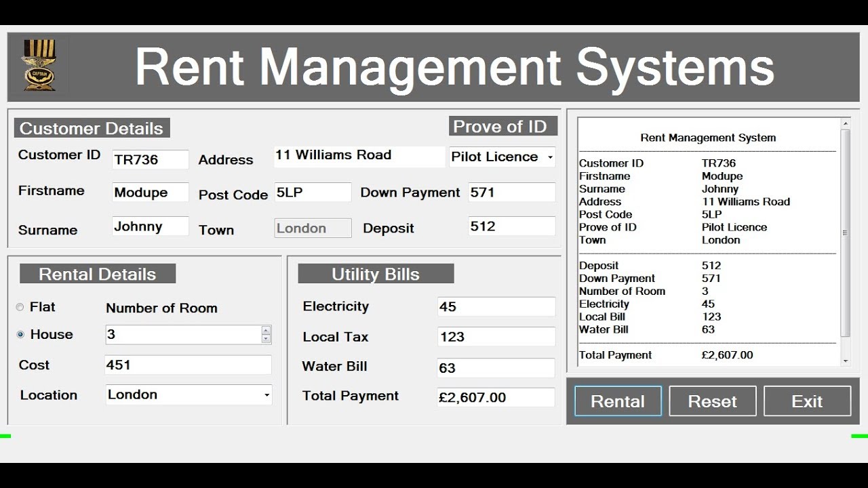
Task: Click the Reset button
Action: click(713, 401)
